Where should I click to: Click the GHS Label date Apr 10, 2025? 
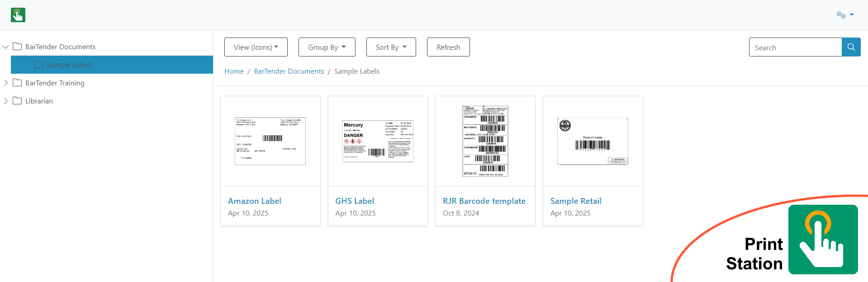pos(356,213)
